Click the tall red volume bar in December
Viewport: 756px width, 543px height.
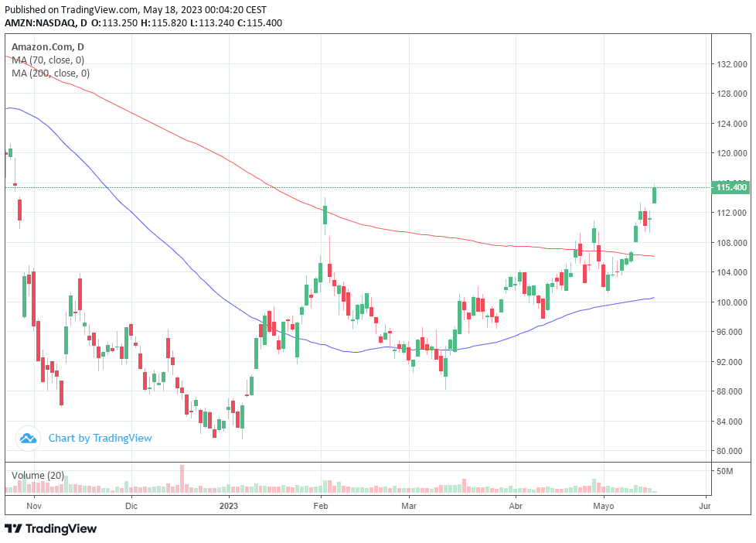[182, 479]
